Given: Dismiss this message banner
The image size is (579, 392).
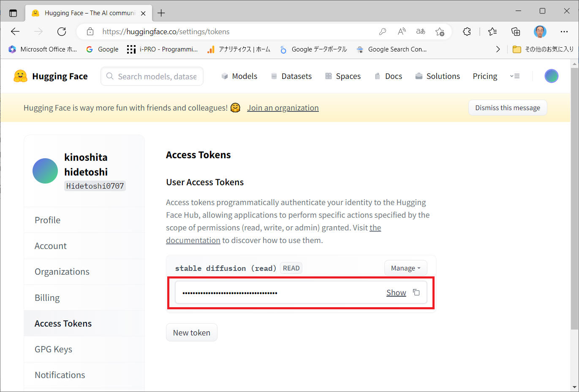Looking at the screenshot, I should 508,108.
